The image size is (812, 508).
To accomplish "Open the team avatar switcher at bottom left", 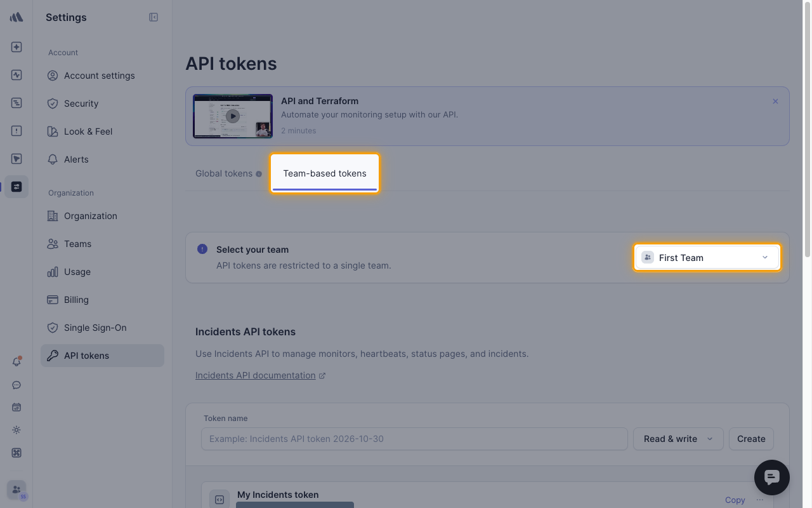I will [16, 490].
